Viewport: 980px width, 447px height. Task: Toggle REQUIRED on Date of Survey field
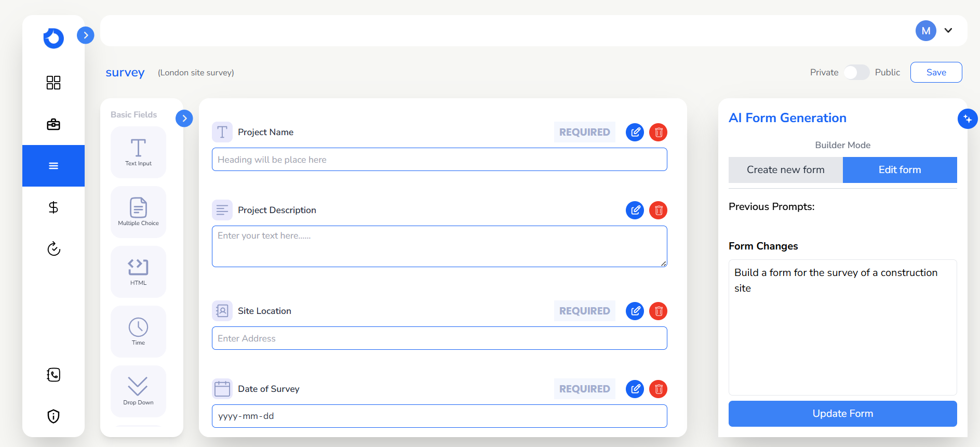584,389
